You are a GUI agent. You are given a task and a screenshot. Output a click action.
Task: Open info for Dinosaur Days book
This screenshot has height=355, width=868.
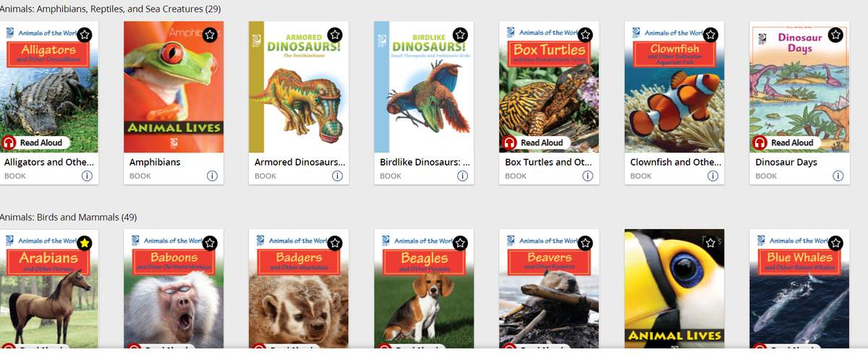pyautogui.click(x=838, y=176)
